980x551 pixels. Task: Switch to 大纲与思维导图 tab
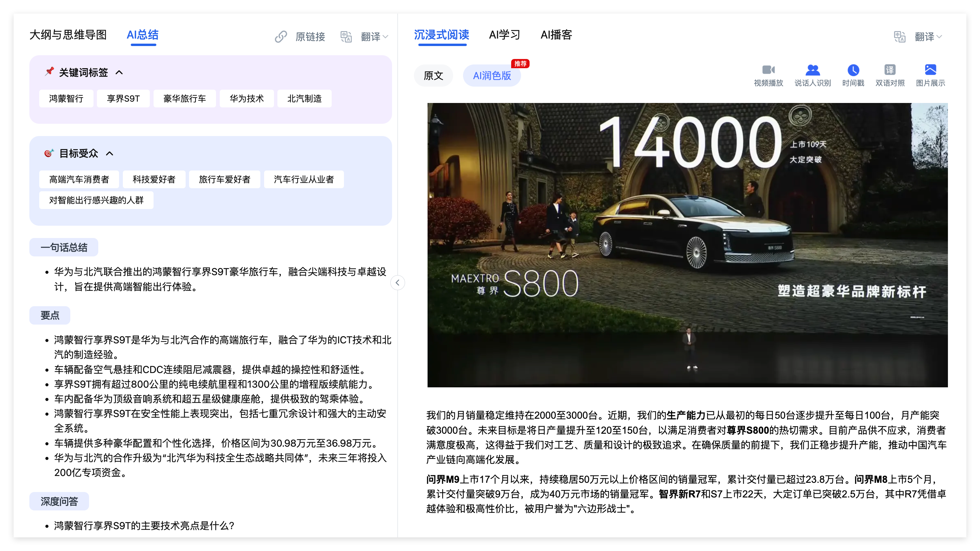pos(68,35)
